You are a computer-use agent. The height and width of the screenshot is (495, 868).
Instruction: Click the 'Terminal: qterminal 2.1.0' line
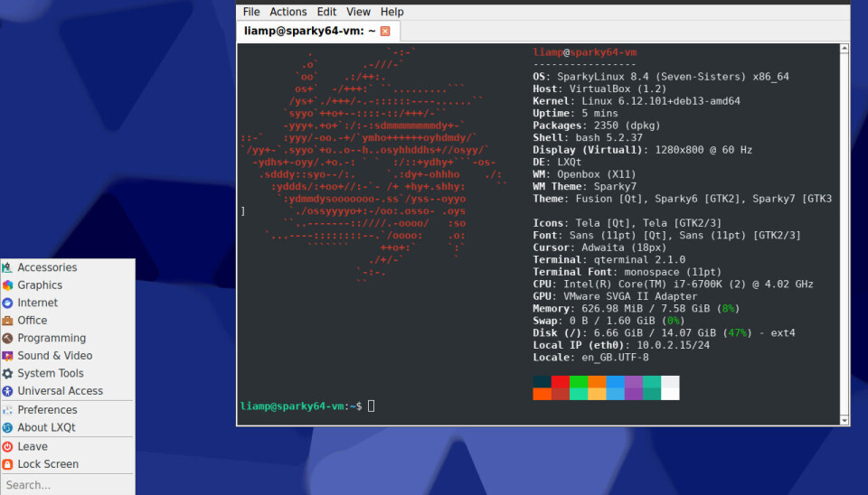pyautogui.click(x=609, y=259)
